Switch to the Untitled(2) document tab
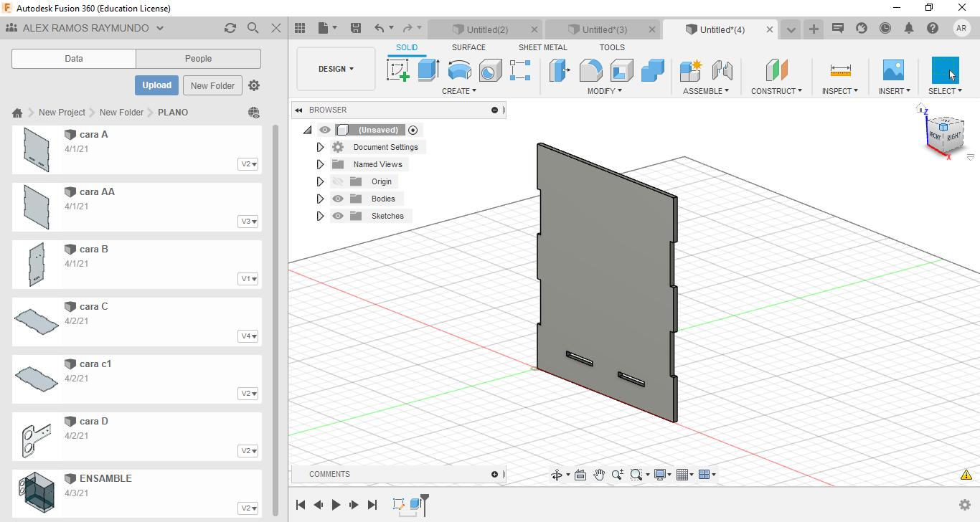The height and width of the screenshot is (522, 980). (x=487, y=29)
